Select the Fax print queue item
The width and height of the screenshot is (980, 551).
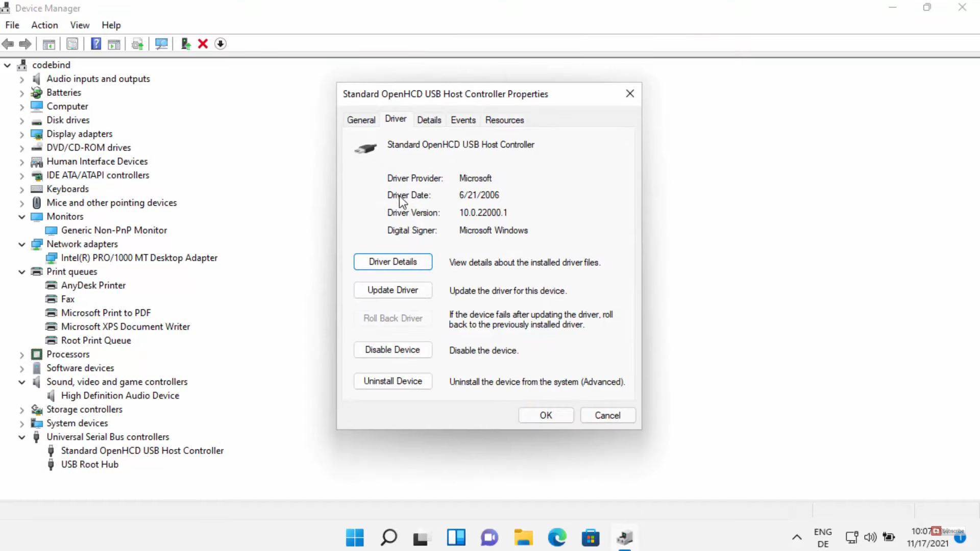[67, 299]
